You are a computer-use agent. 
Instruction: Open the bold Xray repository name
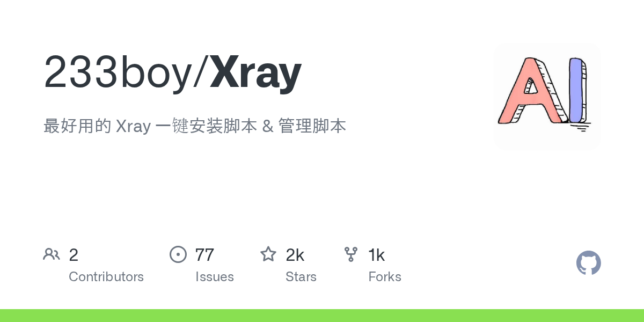[x=255, y=72]
